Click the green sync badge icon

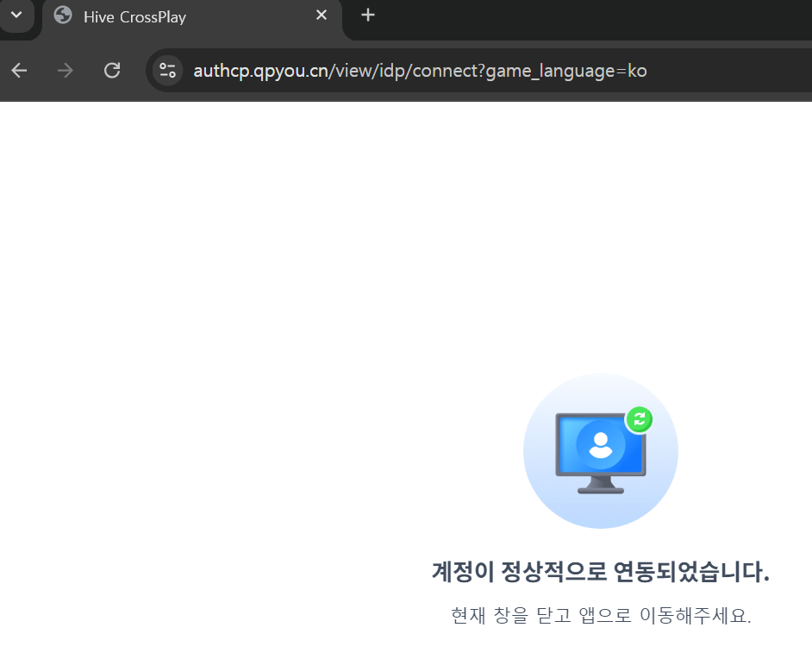(x=639, y=419)
